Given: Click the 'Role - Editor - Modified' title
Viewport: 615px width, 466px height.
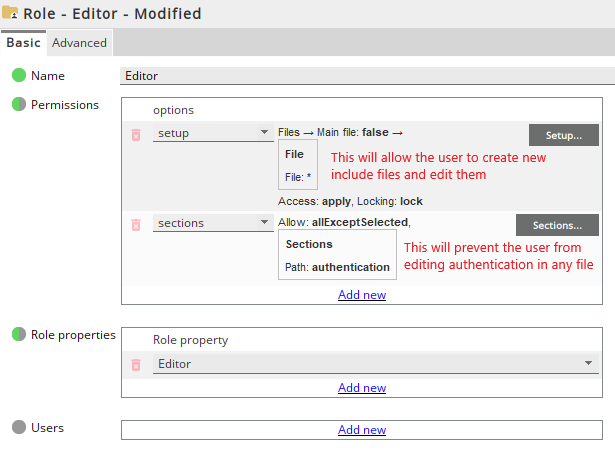Looking at the screenshot, I should click(112, 14).
